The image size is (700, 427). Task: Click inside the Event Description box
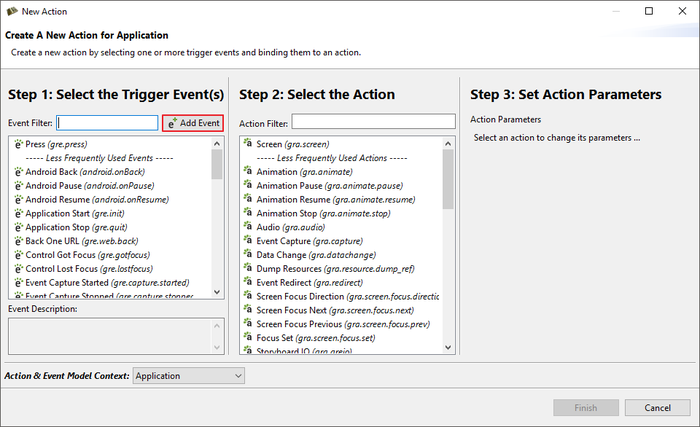(x=116, y=336)
